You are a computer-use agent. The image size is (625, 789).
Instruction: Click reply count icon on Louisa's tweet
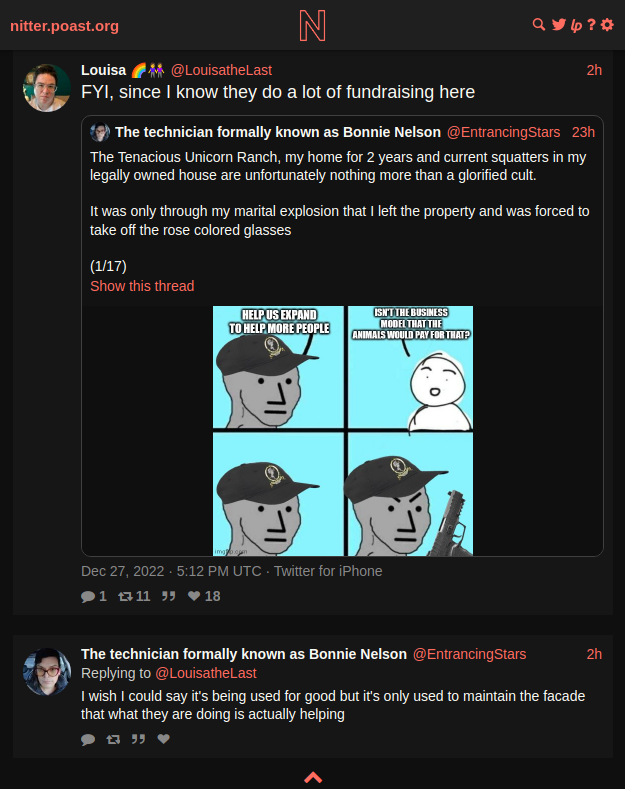(88, 597)
